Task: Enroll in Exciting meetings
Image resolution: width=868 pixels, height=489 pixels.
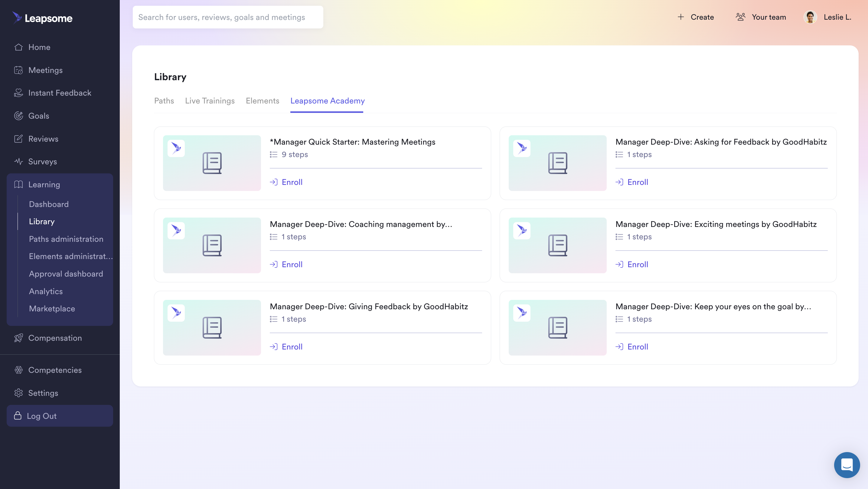Action: [632, 264]
